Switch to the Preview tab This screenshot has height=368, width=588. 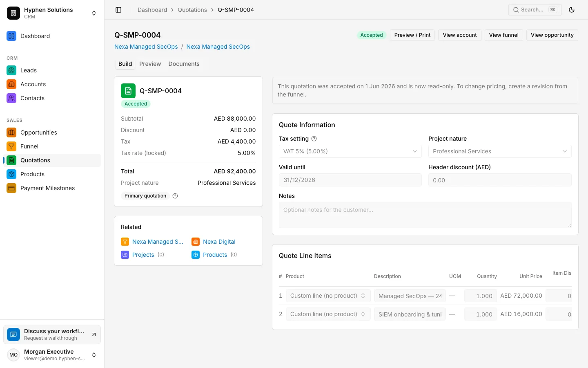click(x=150, y=64)
